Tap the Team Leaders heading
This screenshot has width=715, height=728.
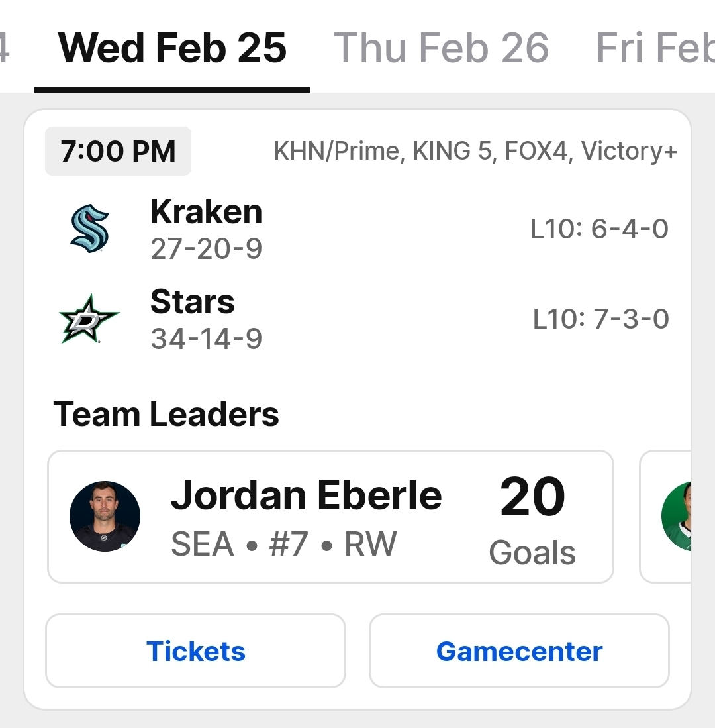click(166, 415)
